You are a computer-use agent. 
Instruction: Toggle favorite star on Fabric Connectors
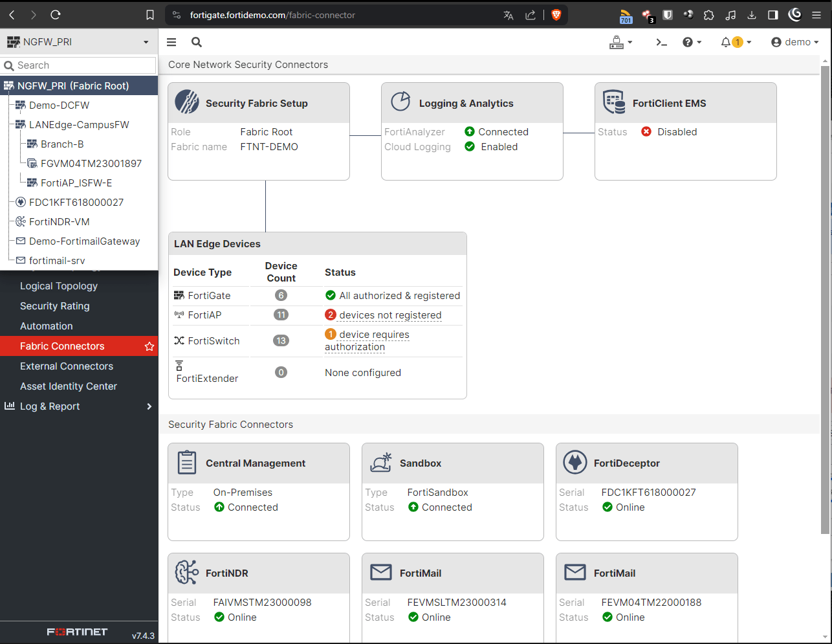[x=149, y=346]
